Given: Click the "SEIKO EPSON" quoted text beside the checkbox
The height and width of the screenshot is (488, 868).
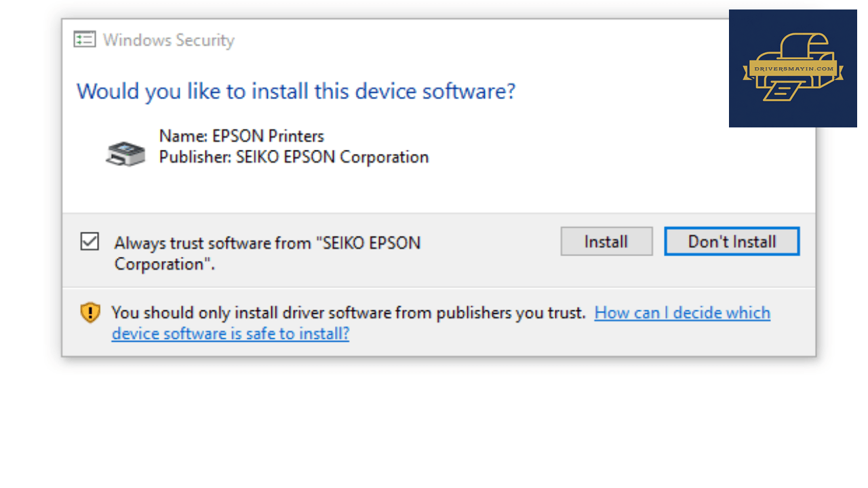Looking at the screenshot, I should click(369, 243).
